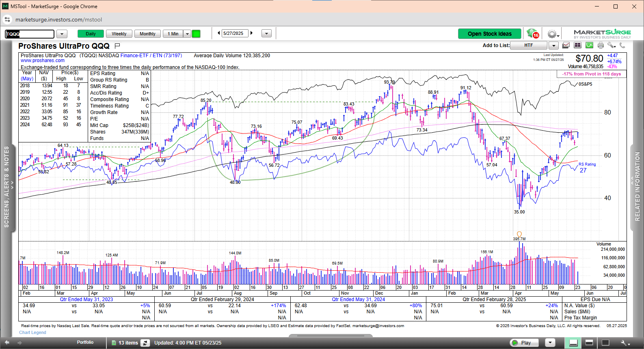
Task: Click the Average Daily Volume 120,385,200 text
Action: pos(232,56)
